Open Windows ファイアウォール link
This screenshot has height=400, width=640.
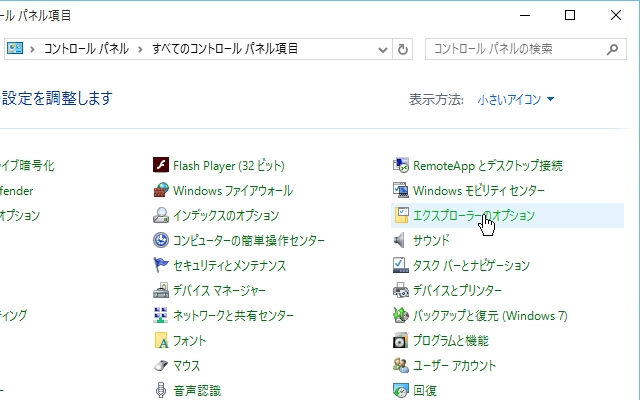233,191
